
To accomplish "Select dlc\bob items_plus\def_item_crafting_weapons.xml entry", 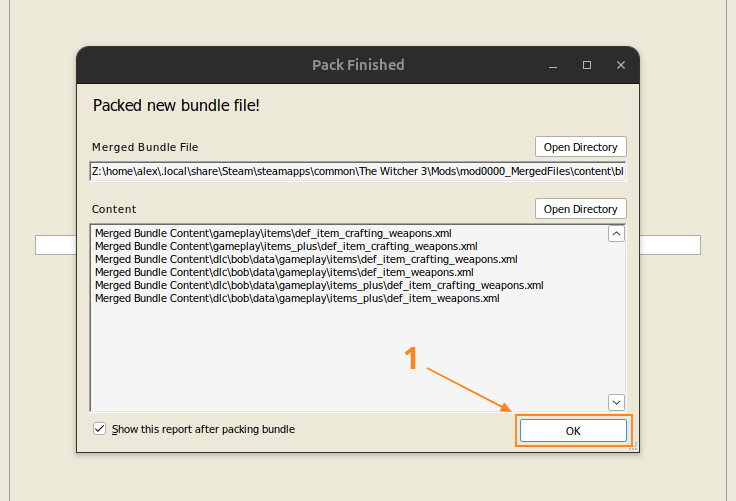I will click(319, 285).
